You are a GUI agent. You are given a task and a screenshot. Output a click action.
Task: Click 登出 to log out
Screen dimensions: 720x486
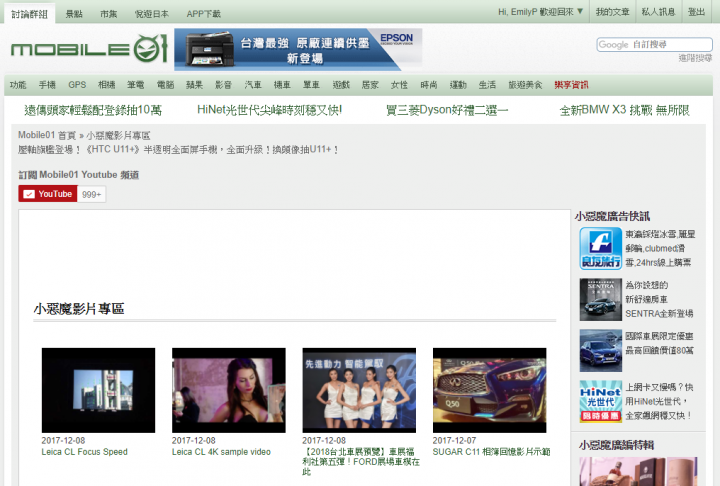point(696,12)
